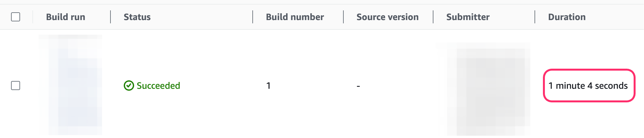Click the Submitter column header
This screenshot has width=644, height=138.
click(x=468, y=17)
